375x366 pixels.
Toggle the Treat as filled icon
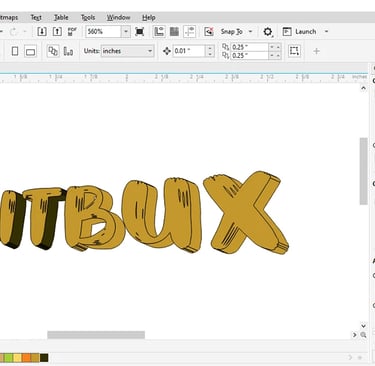(294, 51)
